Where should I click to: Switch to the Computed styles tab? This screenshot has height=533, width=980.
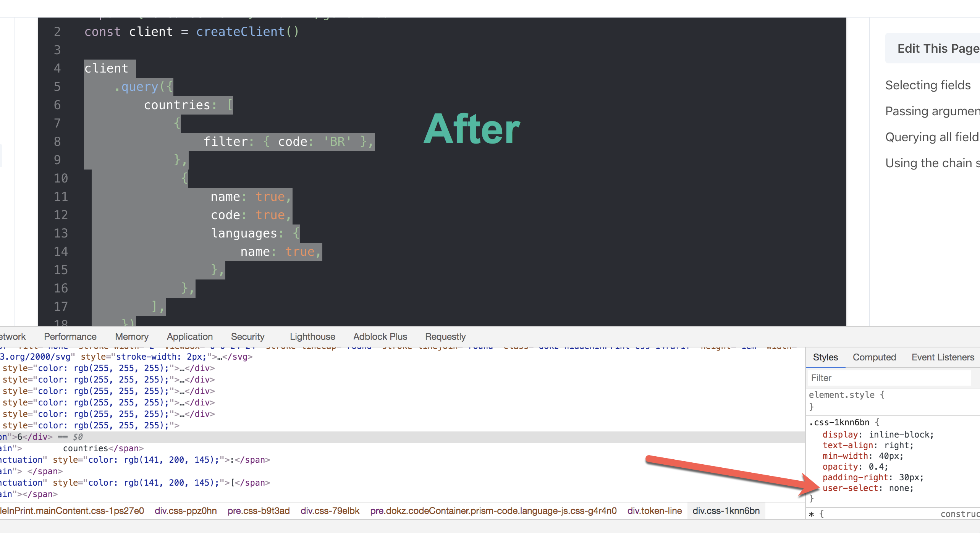tap(874, 357)
